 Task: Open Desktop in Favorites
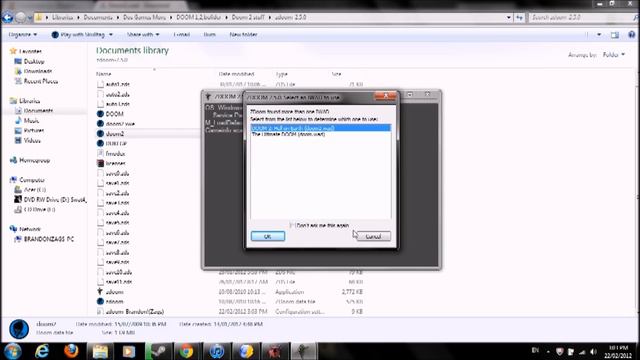pos(34,61)
